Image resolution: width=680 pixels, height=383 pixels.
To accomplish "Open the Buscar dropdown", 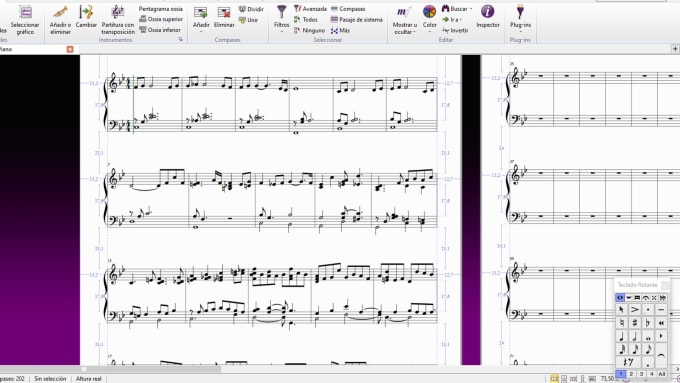I will tap(457, 9).
